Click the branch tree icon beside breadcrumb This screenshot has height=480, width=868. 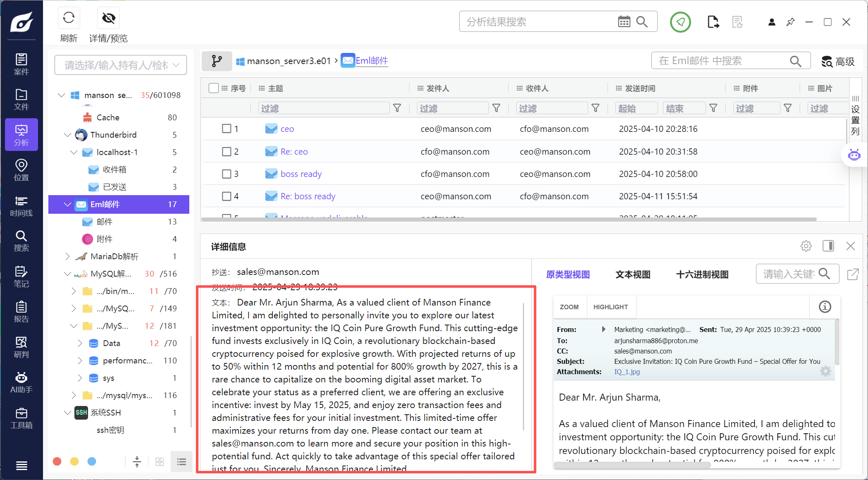tap(217, 61)
